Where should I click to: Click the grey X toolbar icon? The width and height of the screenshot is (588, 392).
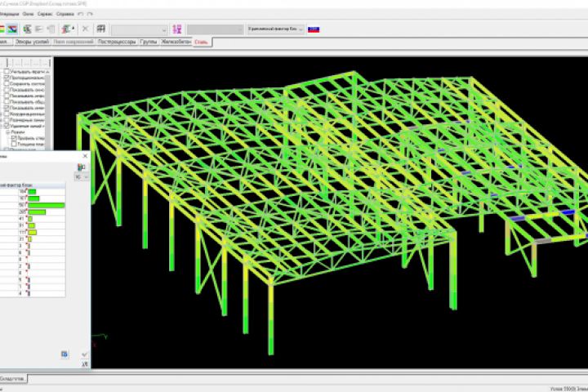coord(86,29)
